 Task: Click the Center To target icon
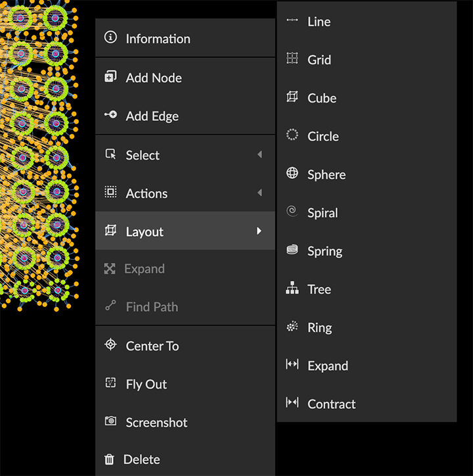pos(110,345)
